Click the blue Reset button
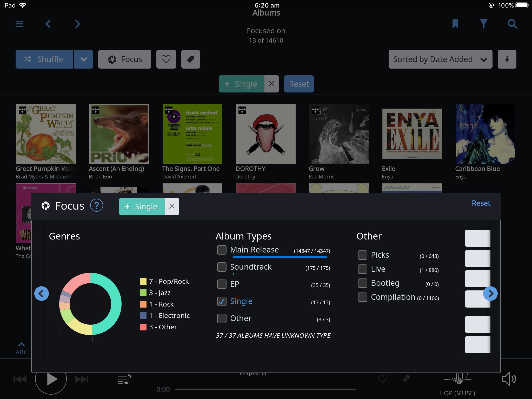The width and height of the screenshot is (532, 399). [299, 84]
